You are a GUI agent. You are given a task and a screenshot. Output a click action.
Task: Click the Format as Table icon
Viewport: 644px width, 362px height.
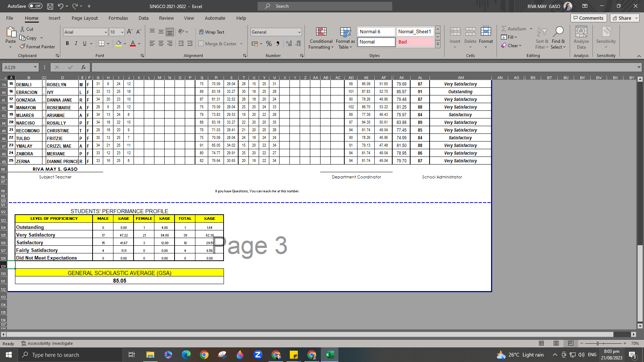[x=345, y=38]
